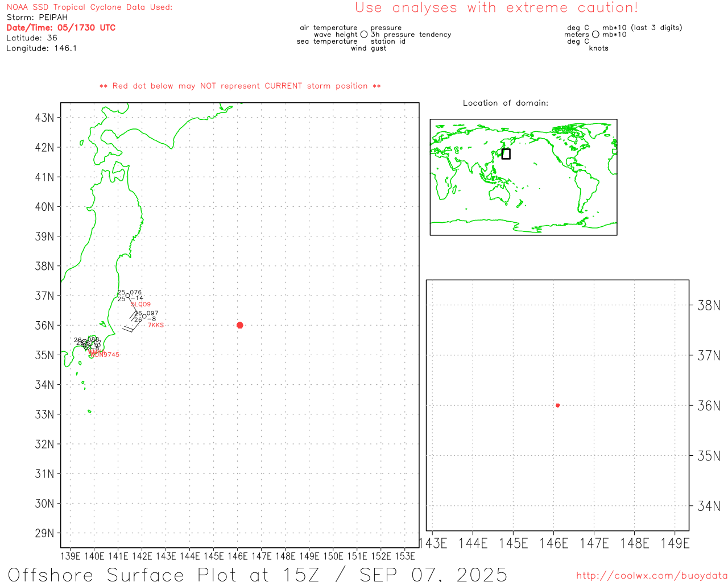Click the '146E' label on the inset map
The image size is (728, 582).
point(554,544)
